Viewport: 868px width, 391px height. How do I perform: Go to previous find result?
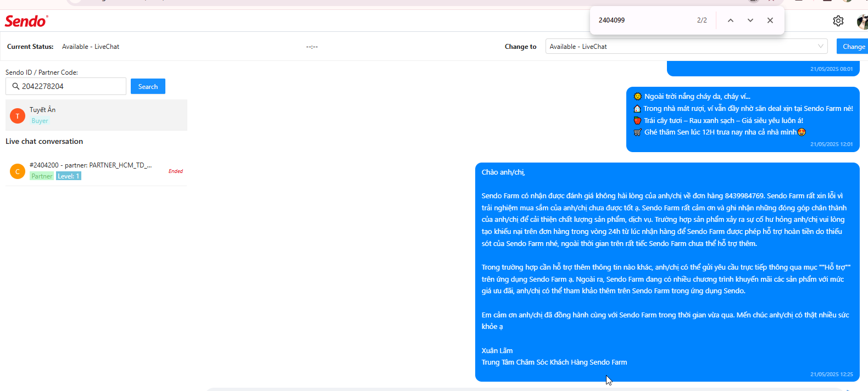pyautogui.click(x=730, y=20)
